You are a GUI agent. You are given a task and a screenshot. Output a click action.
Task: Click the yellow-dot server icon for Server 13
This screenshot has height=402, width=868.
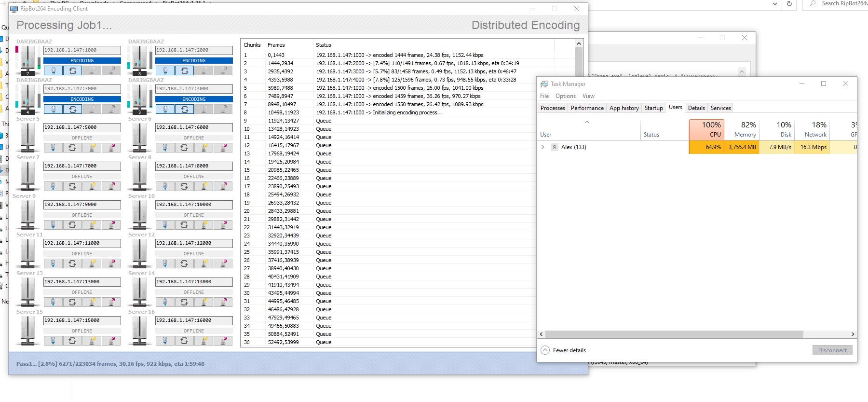92,302
